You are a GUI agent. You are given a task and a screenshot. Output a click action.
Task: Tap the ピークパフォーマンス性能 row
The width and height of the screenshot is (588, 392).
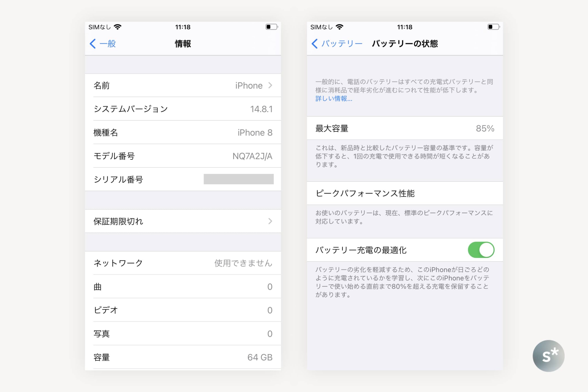pos(405,193)
